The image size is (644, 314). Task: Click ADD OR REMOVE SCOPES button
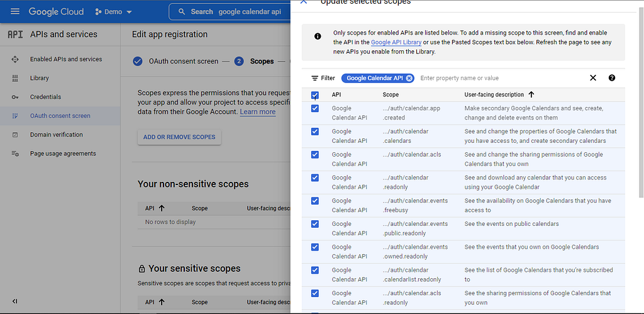(179, 137)
